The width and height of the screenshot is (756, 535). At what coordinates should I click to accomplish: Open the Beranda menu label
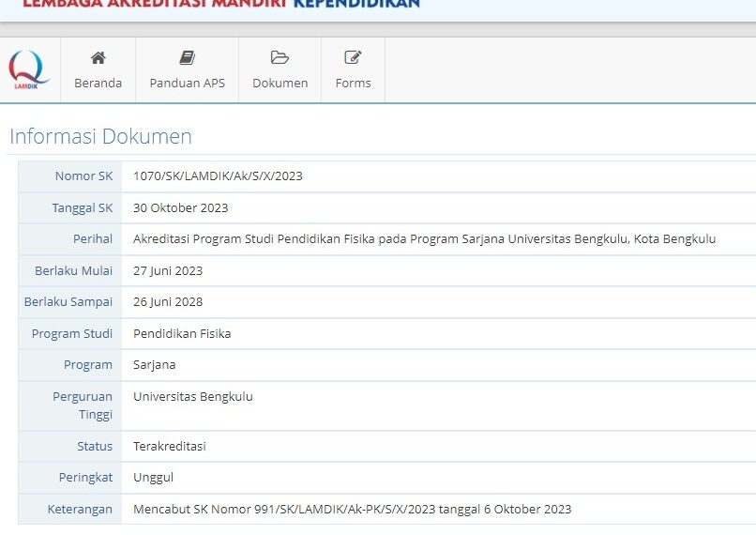(98, 83)
